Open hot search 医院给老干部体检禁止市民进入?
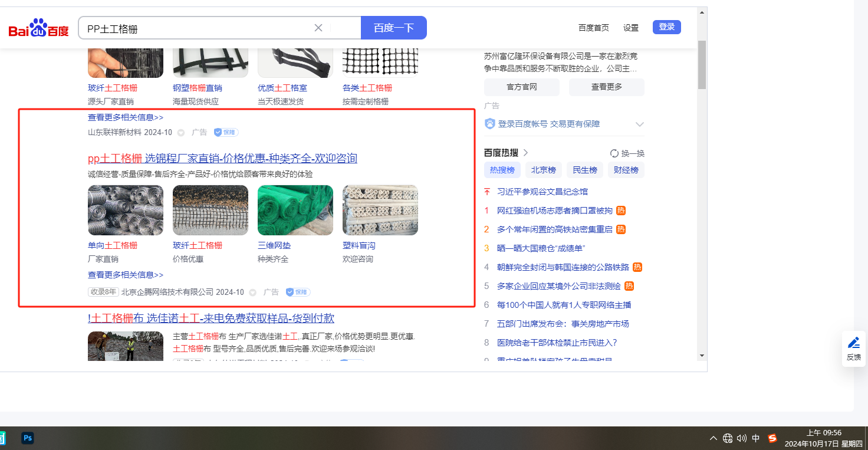 tap(557, 343)
